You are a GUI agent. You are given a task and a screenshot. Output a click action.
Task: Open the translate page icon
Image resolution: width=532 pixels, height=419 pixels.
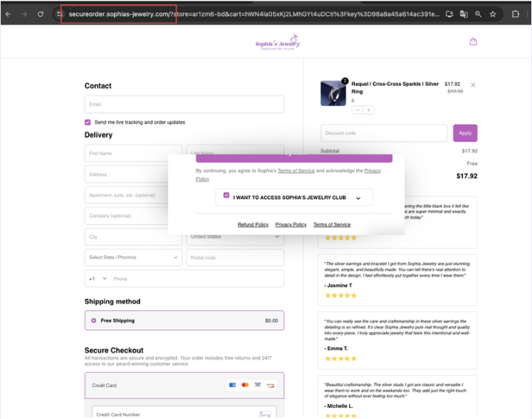point(464,14)
